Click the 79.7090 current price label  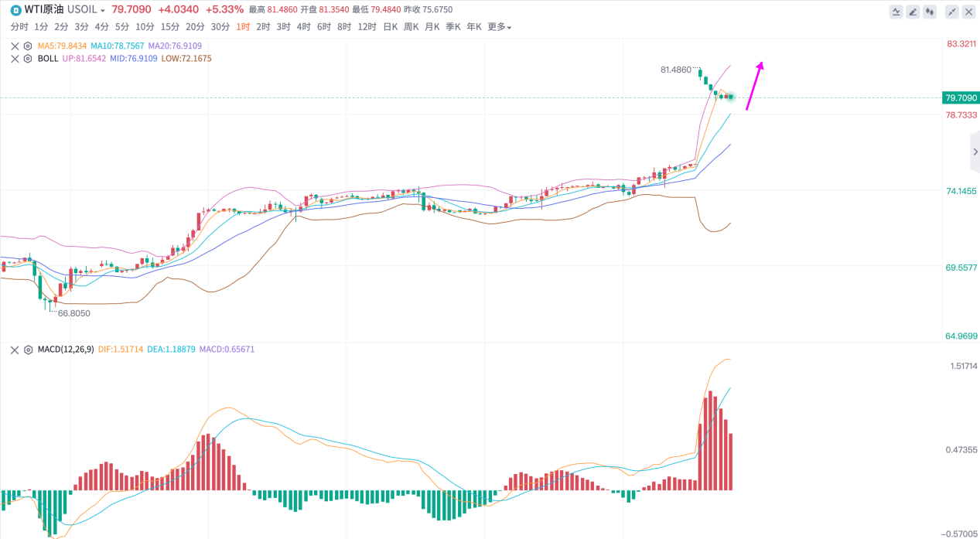960,97
